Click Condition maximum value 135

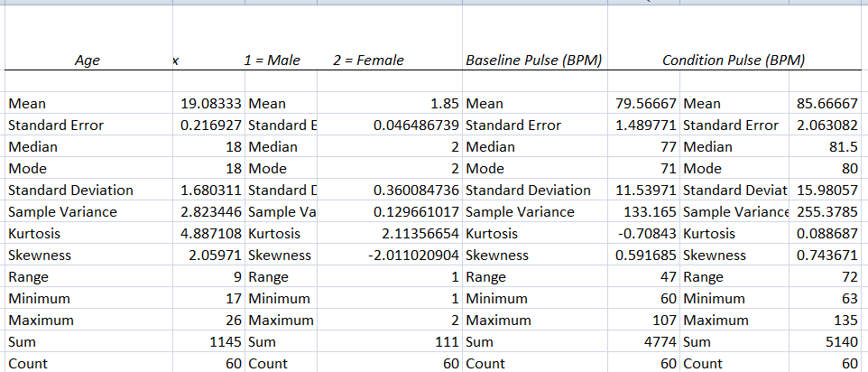[x=846, y=321]
